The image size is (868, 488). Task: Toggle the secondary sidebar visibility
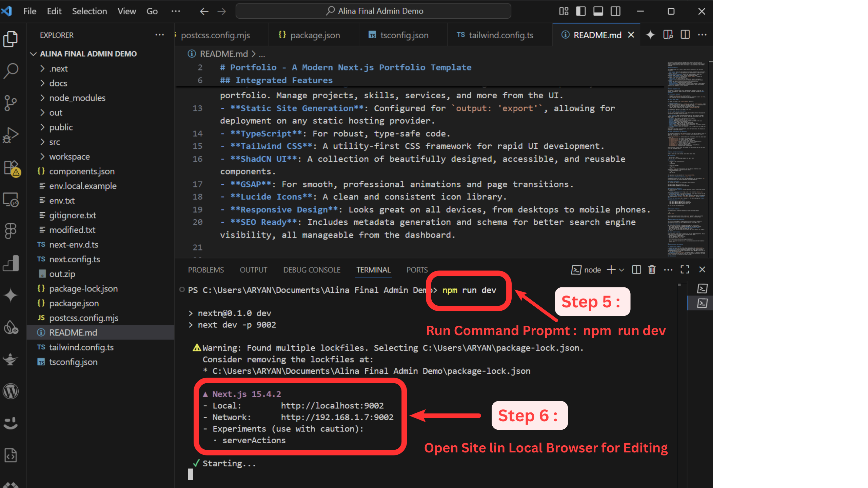pos(615,11)
